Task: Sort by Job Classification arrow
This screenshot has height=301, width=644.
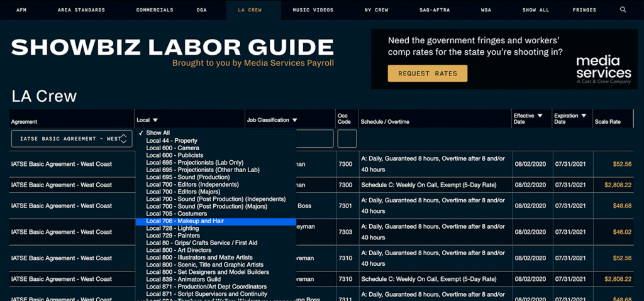Action: (x=295, y=120)
